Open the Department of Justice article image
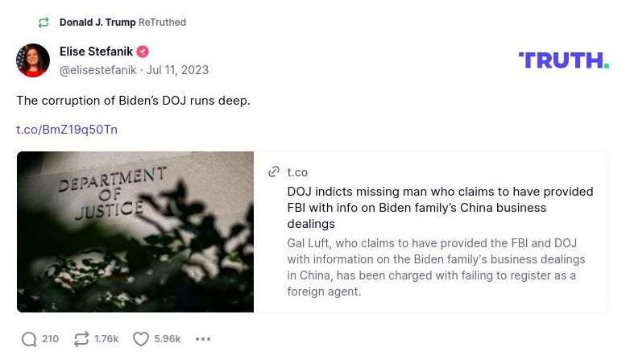626x364 pixels. (x=135, y=232)
